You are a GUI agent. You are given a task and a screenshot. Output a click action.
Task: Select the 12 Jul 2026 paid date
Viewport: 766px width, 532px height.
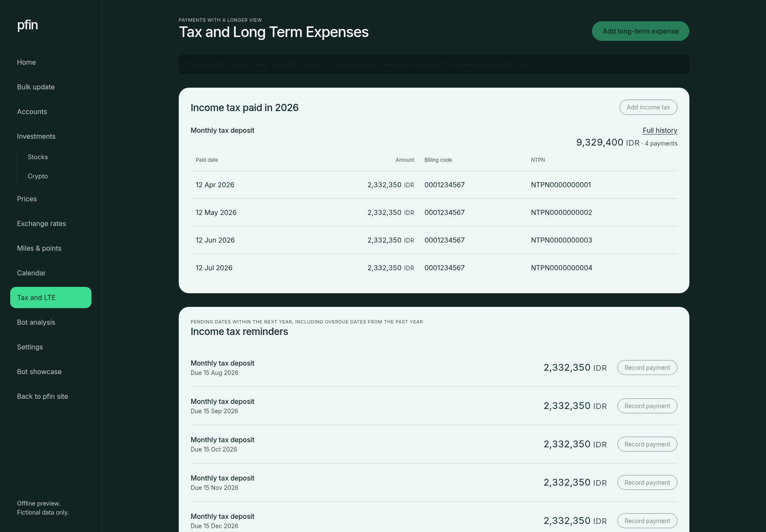pyautogui.click(x=214, y=268)
